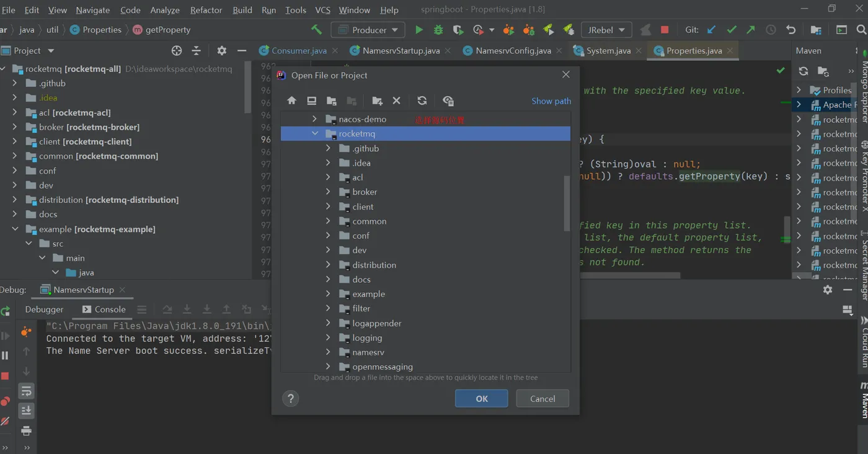Switch to Consumer.java editor tab
Screen dimensions: 868x454
pyautogui.click(x=298, y=51)
